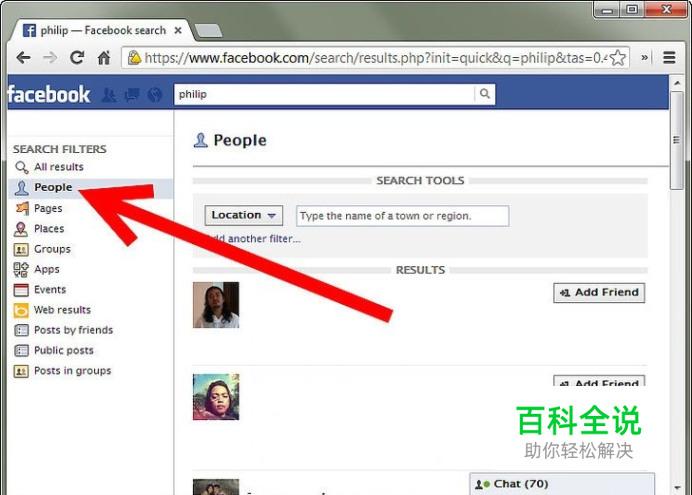This screenshot has width=692, height=495.
Task: Select the philip — Facebook search tab
Action: 102,30
